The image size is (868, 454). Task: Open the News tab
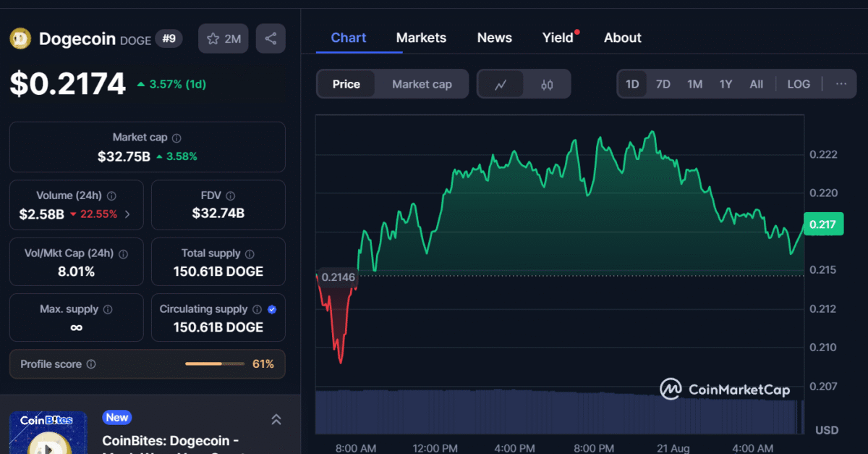tap(495, 38)
